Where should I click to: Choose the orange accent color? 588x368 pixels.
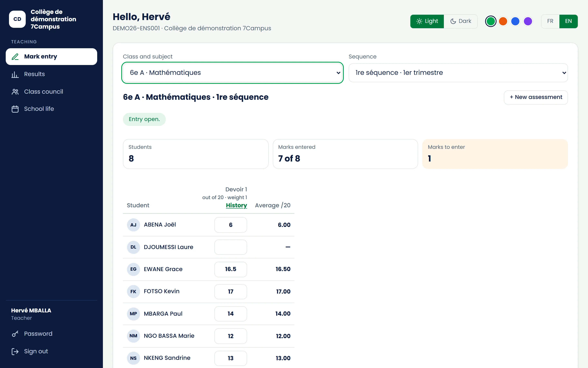503,21
